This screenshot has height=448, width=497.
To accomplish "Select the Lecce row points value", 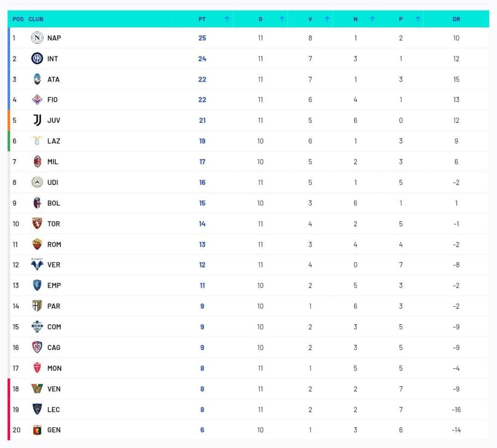I will (202, 409).
